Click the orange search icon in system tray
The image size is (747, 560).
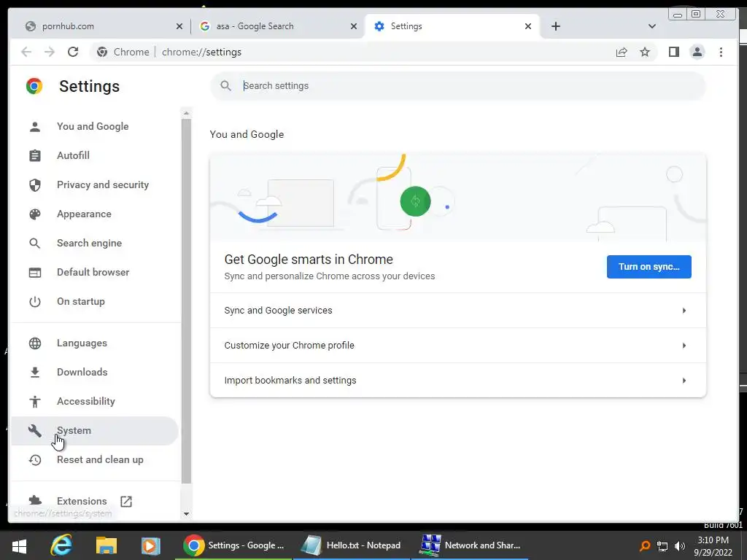click(645, 545)
